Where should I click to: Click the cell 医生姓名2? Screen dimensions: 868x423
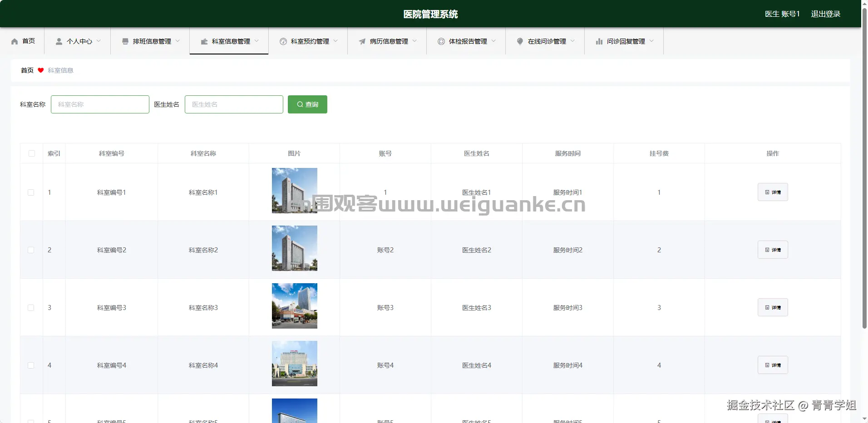(x=477, y=250)
